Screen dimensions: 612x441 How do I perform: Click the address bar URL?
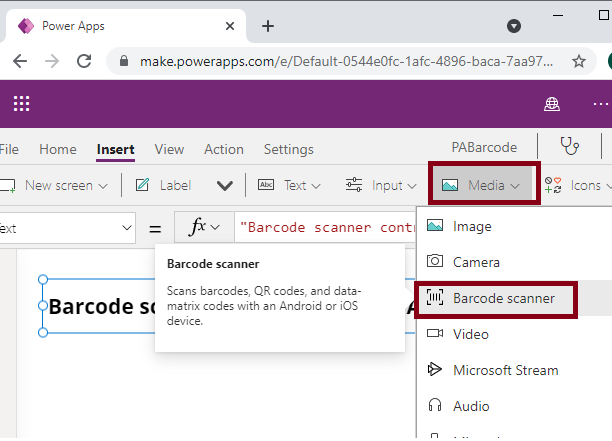[x=346, y=61]
